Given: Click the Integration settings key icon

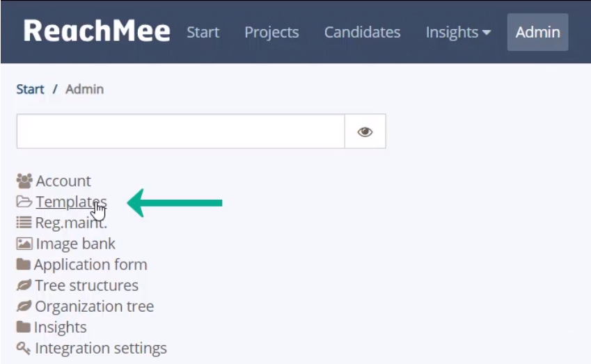Looking at the screenshot, I should (x=24, y=348).
